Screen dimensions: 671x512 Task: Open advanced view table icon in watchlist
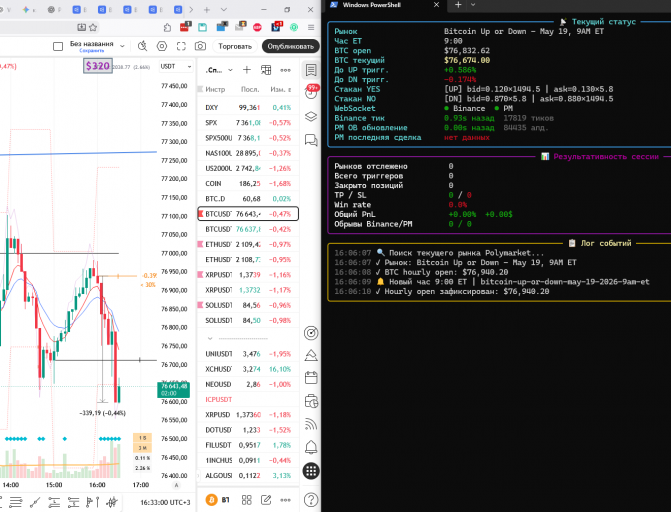pyautogui.click(x=266, y=70)
